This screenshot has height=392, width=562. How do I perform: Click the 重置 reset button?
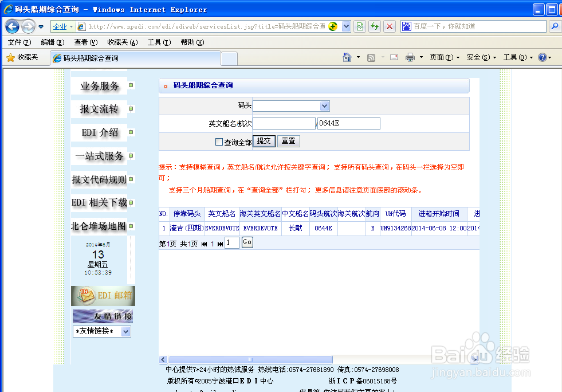coord(289,141)
